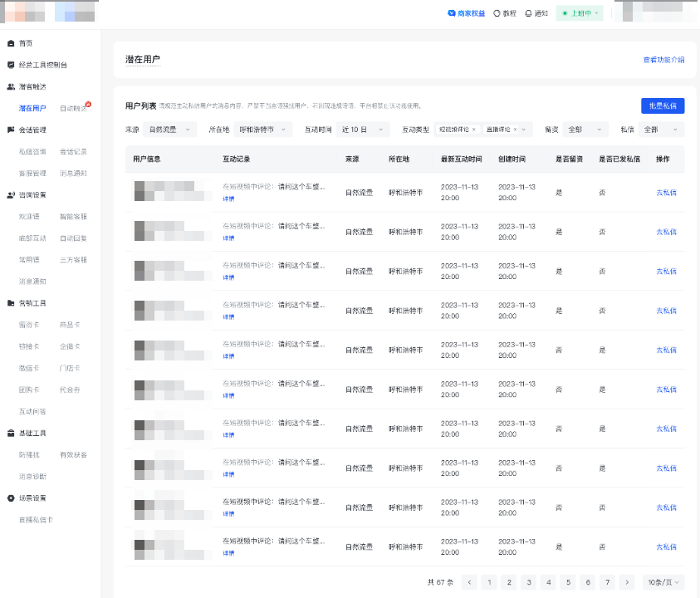The width and height of the screenshot is (700, 598).
Task: Click the 会话管理 chat icon
Action: (11, 130)
